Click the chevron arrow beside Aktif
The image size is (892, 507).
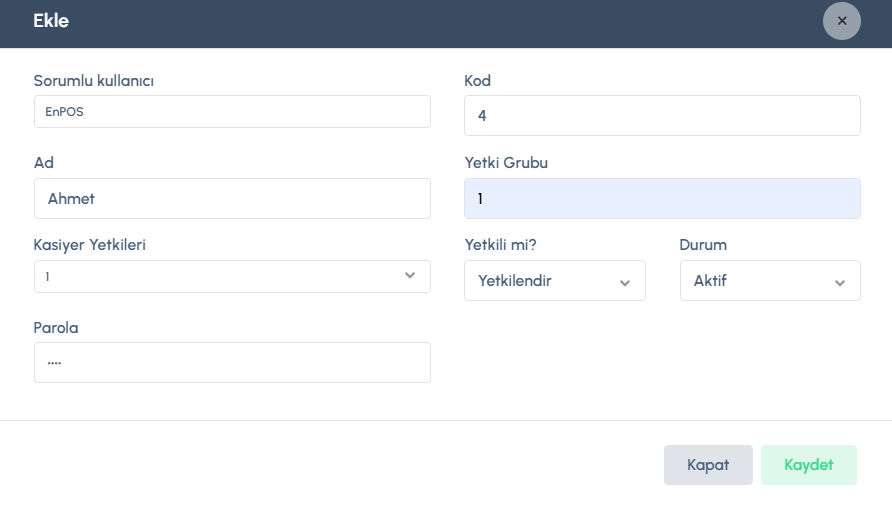(x=840, y=282)
